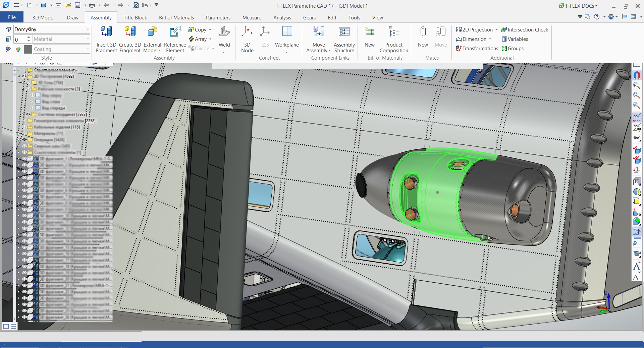This screenshot has height=348, width=644.
Task: Click the help question mark icon
Action: coord(597,17)
